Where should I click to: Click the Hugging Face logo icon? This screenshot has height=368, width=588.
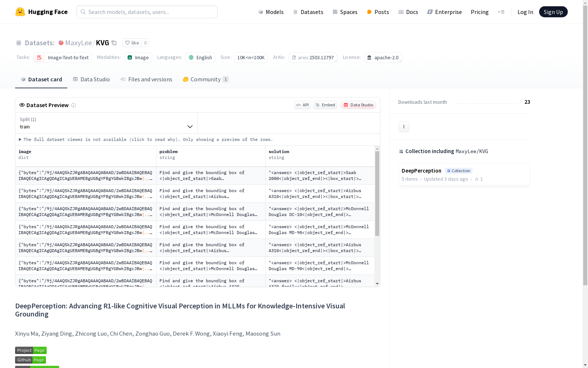(20, 12)
